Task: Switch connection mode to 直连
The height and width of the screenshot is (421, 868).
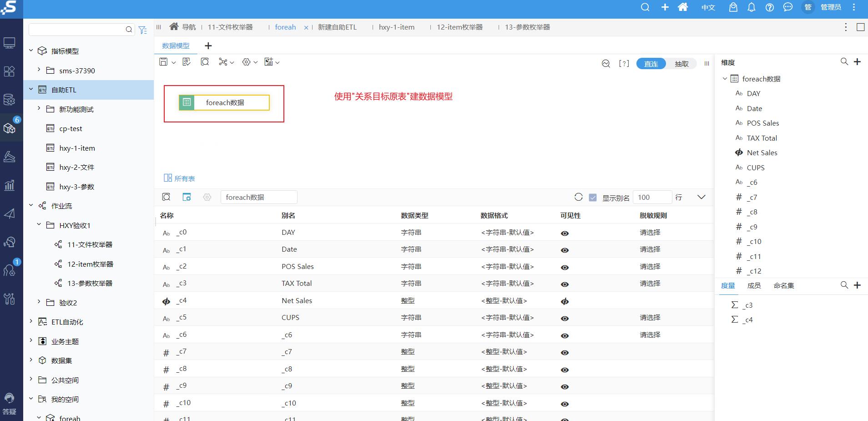Action: [651, 64]
